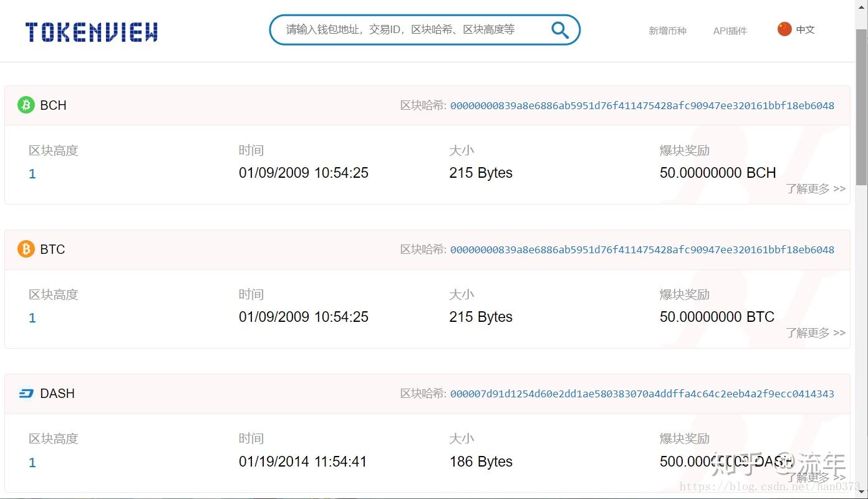Click DASH block height 1 link
868x499 pixels.
(x=32, y=463)
